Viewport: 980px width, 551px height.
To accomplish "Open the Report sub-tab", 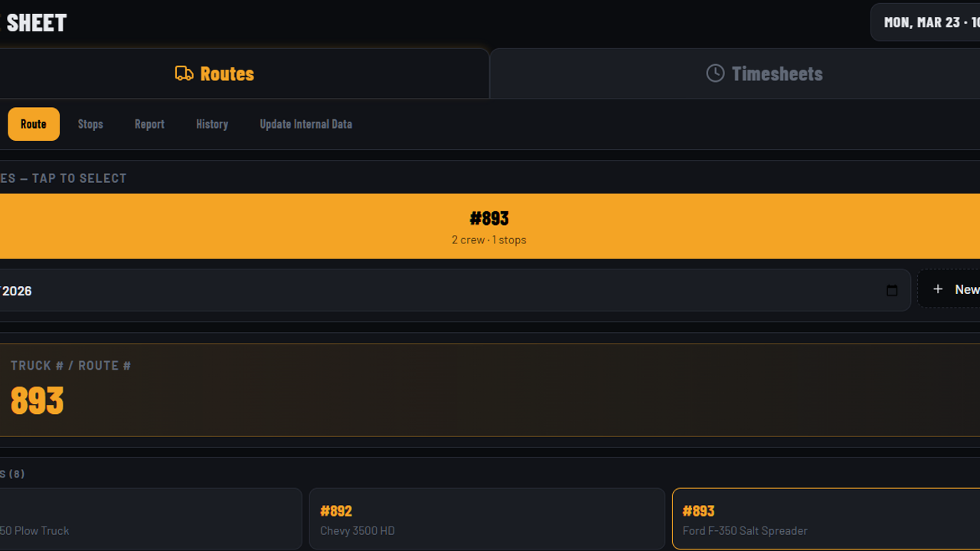I will tap(149, 124).
